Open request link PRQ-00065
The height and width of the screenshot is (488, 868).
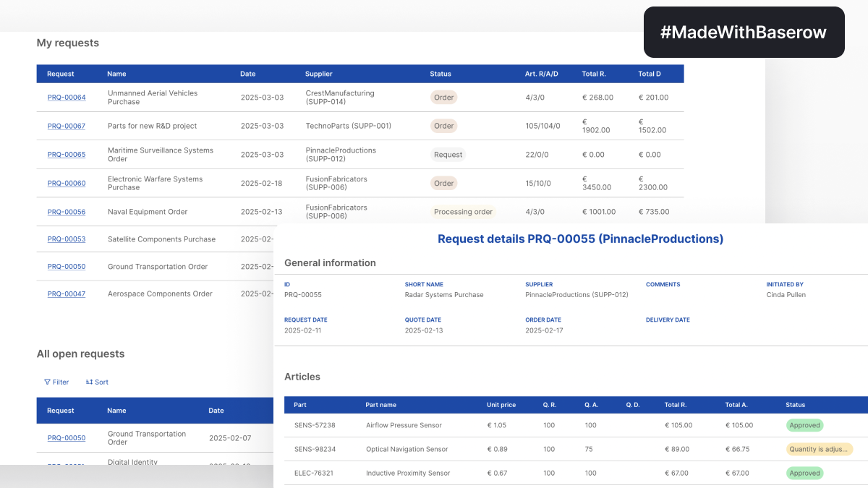(67, 155)
